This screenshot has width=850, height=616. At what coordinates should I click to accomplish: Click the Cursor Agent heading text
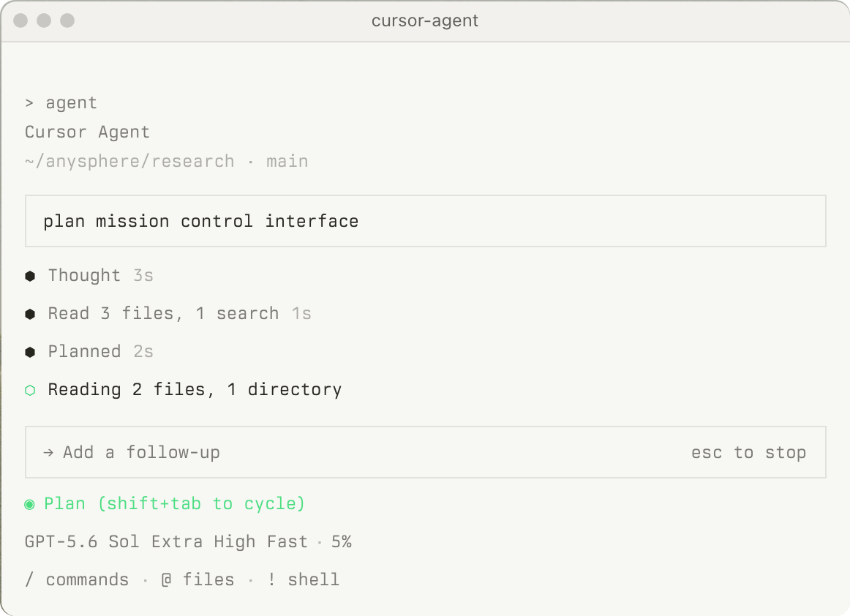(87, 132)
